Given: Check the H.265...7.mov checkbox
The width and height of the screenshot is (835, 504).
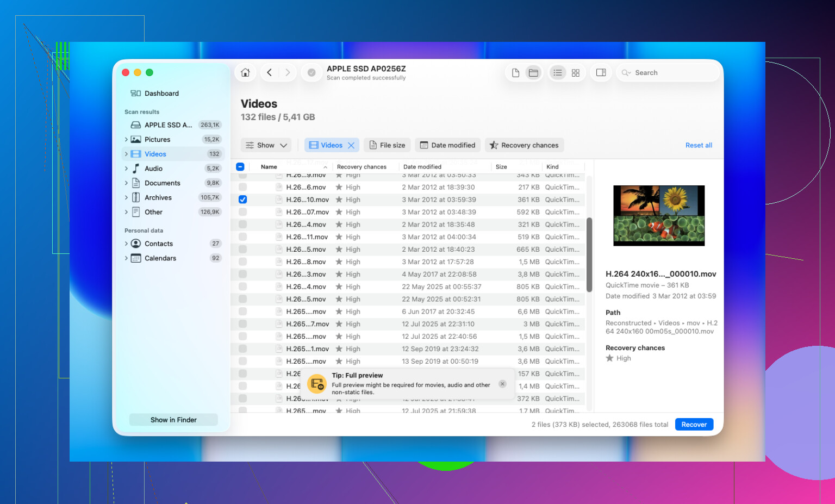Looking at the screenshot, I should [x=243, y=324].
